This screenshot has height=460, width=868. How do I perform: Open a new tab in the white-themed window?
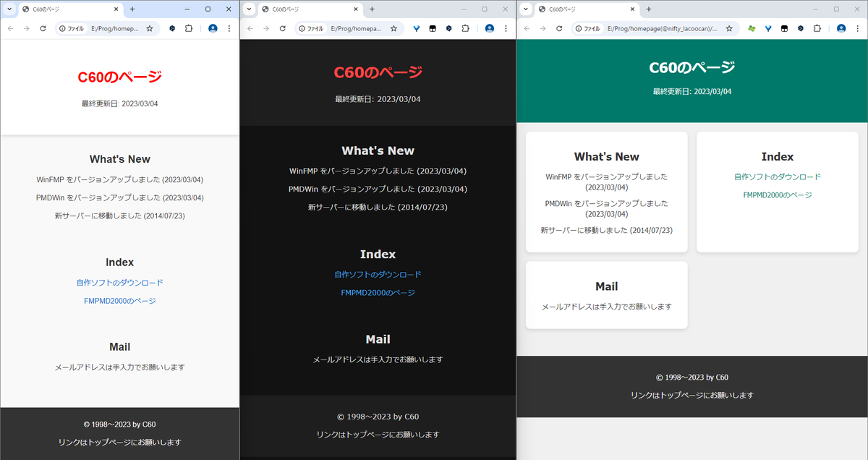132,9
